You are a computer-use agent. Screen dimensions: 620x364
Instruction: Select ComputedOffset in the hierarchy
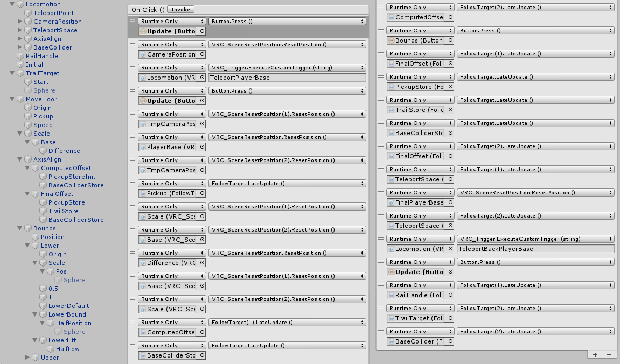66,169
